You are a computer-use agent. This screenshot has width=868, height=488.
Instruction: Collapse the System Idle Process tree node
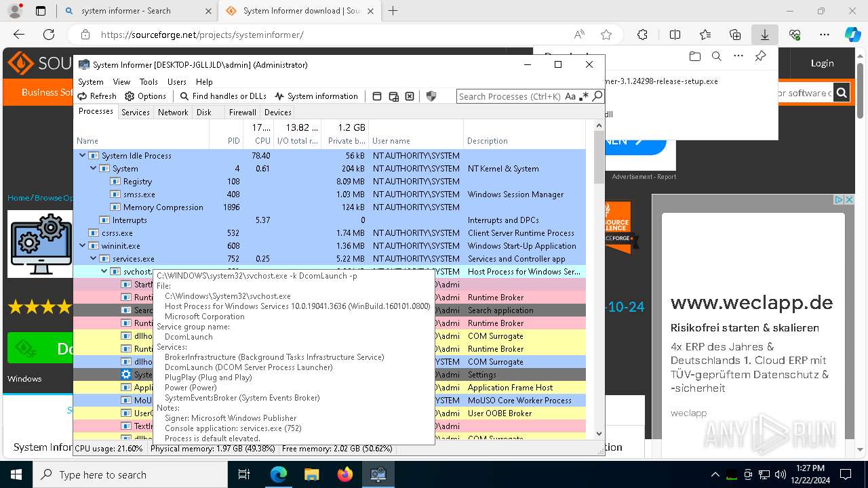pyautogui.click(x=83, y=155)
